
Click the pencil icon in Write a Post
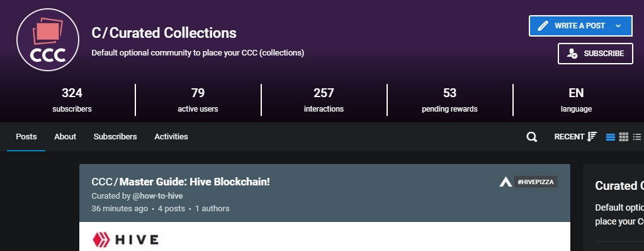point(543,26)
